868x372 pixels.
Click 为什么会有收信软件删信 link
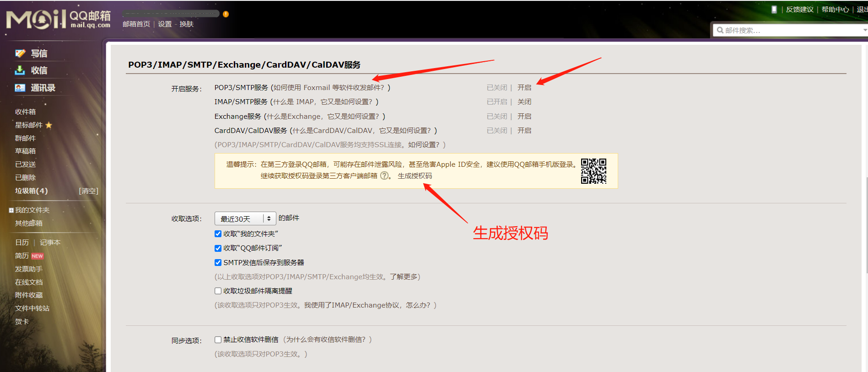click(x=326, y=340)
